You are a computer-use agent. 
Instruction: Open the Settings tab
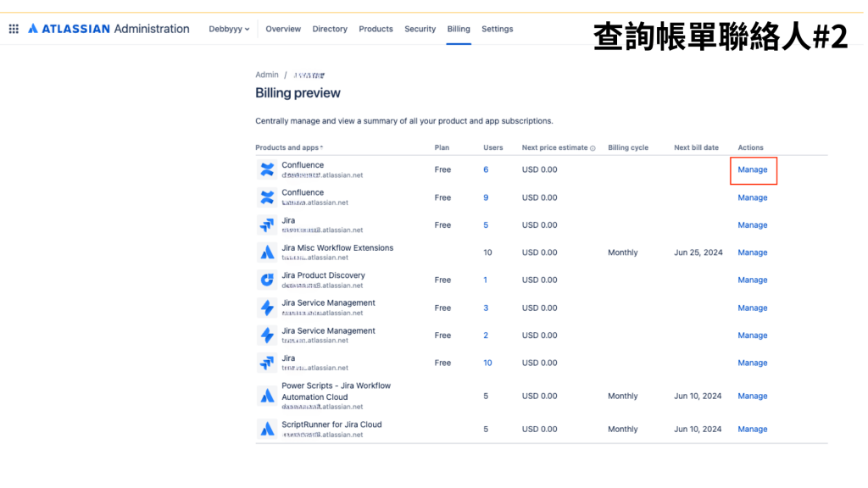pyautogui.click(x=497, y=29)
